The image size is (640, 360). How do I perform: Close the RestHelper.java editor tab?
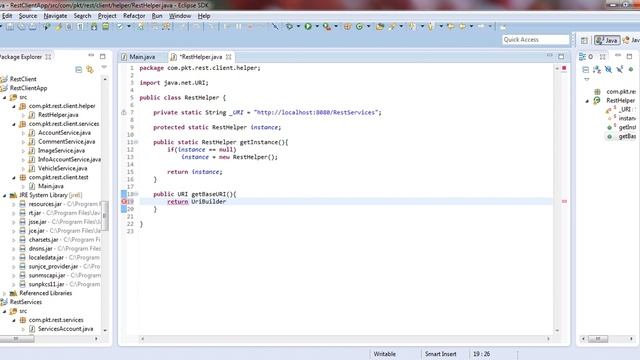229,57
